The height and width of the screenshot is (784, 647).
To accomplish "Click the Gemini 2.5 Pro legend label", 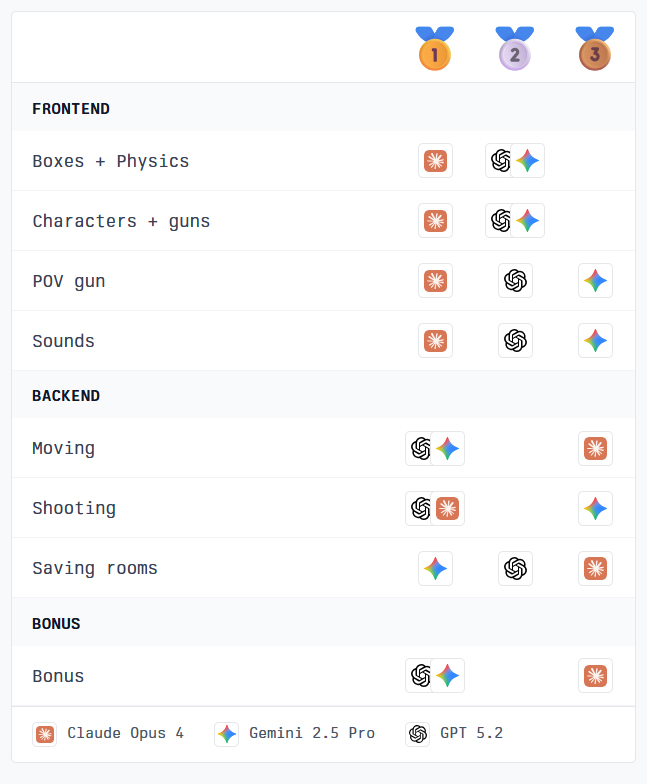I will tap(311, 734).
